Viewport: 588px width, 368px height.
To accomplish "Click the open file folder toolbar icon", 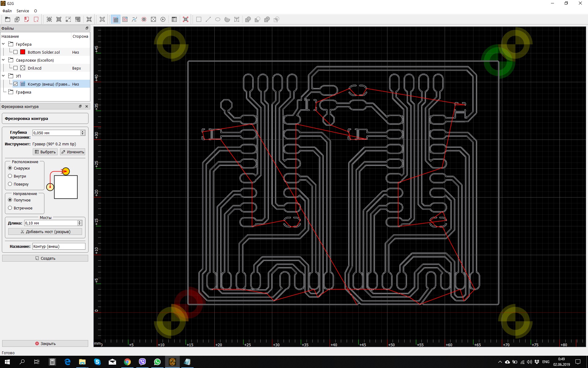I will (x=8, y=19).
